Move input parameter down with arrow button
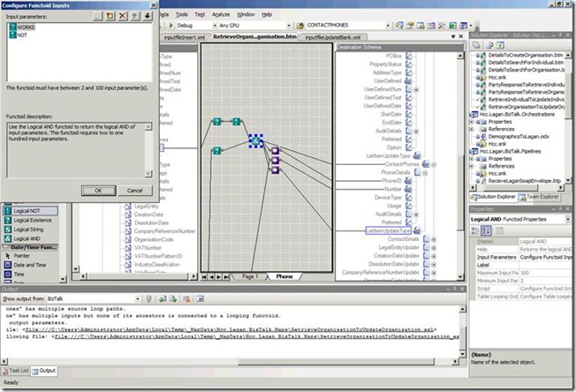This screenshot has height=392, width=576. [148, 16]
